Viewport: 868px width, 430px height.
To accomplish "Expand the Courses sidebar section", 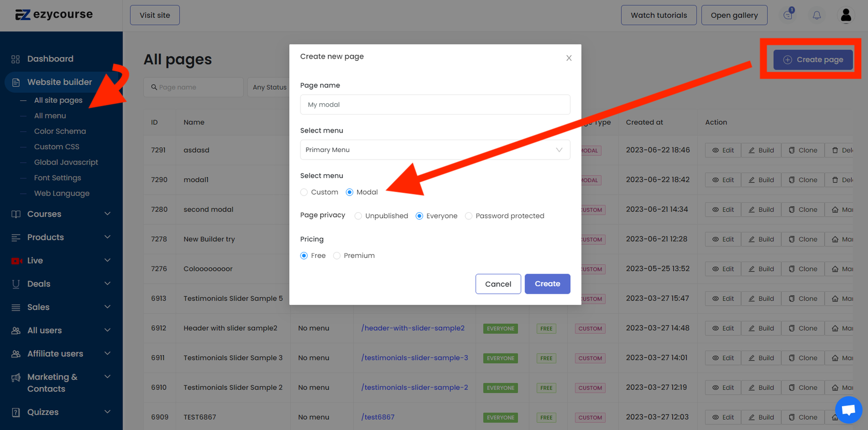I will coord(107,214).
